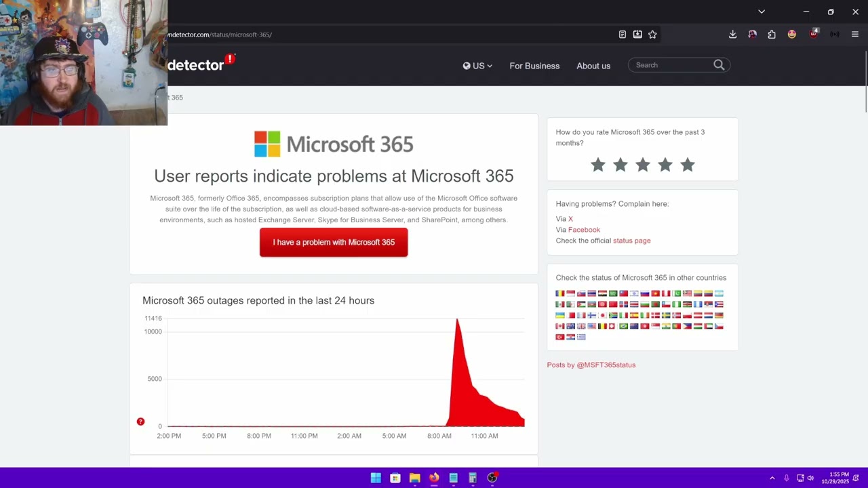
Task: Click the Downdetector logo
Action: tap(201, 63)
